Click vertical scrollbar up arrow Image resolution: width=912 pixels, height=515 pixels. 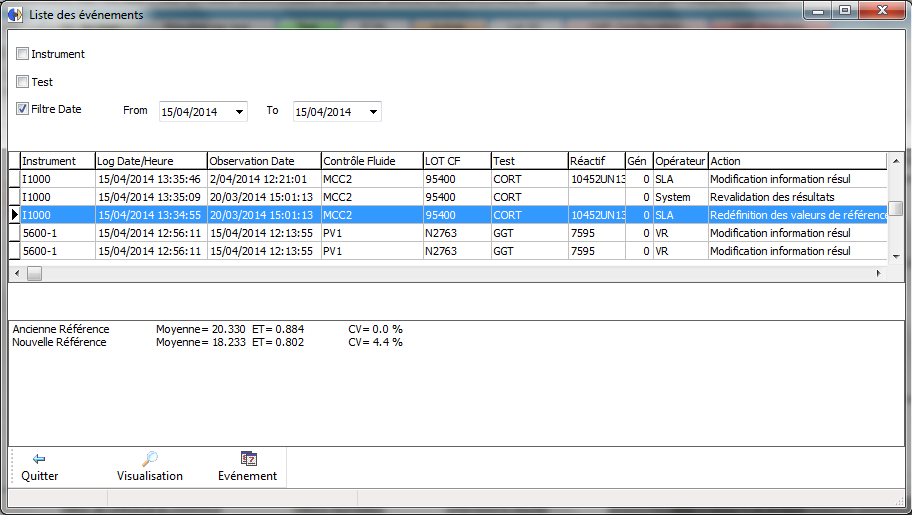point(896,161)
